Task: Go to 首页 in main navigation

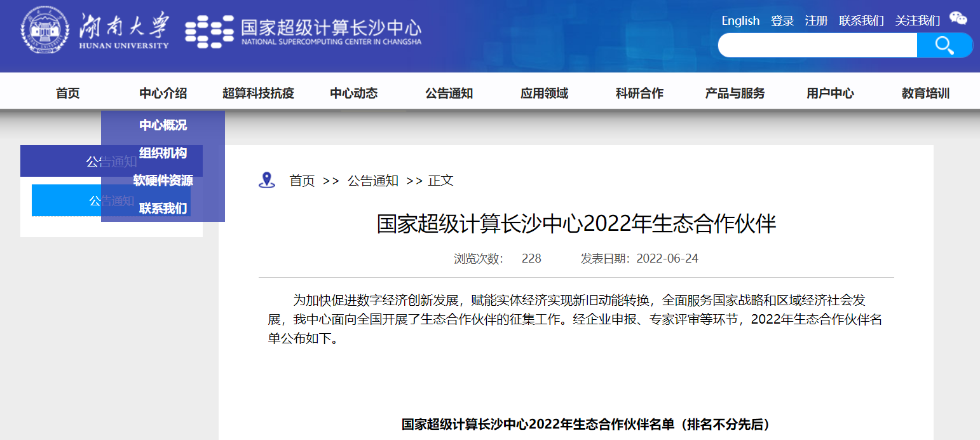Action: click(x=68, y=93)
